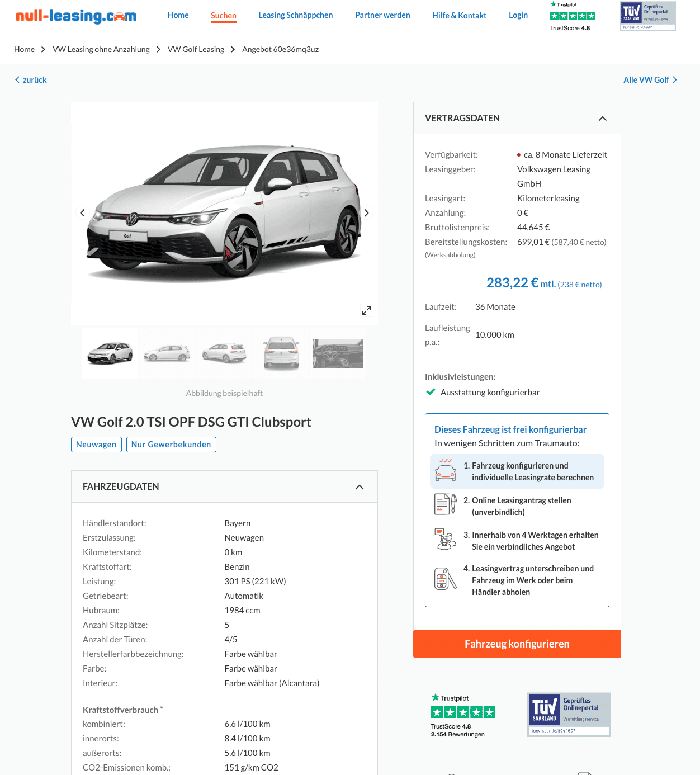Click the ca. 8 Monate Lieferzeit text
This screenshot has height=775, width=700.
(x=565, y=155)
